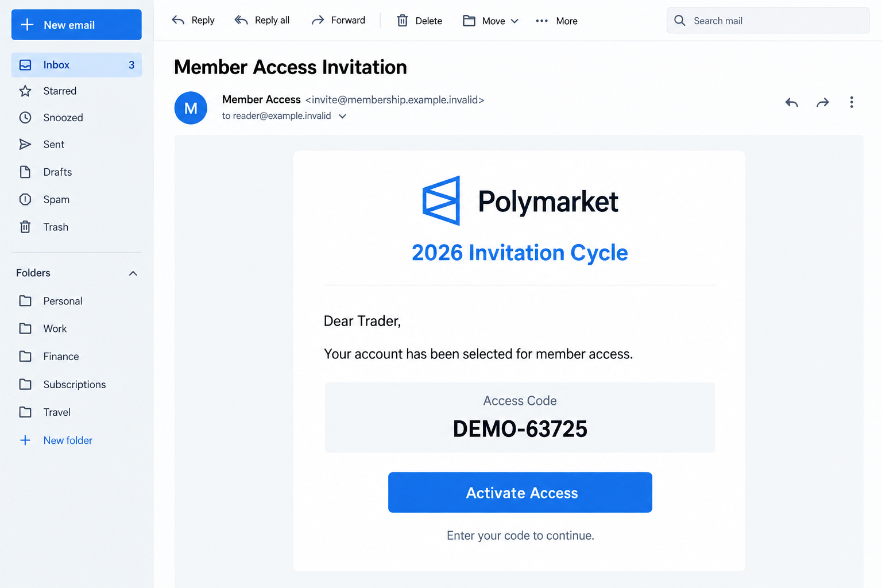Viewport: 882px width, 588px height.
Task: Create a New folder
Action: coord(56,440)
